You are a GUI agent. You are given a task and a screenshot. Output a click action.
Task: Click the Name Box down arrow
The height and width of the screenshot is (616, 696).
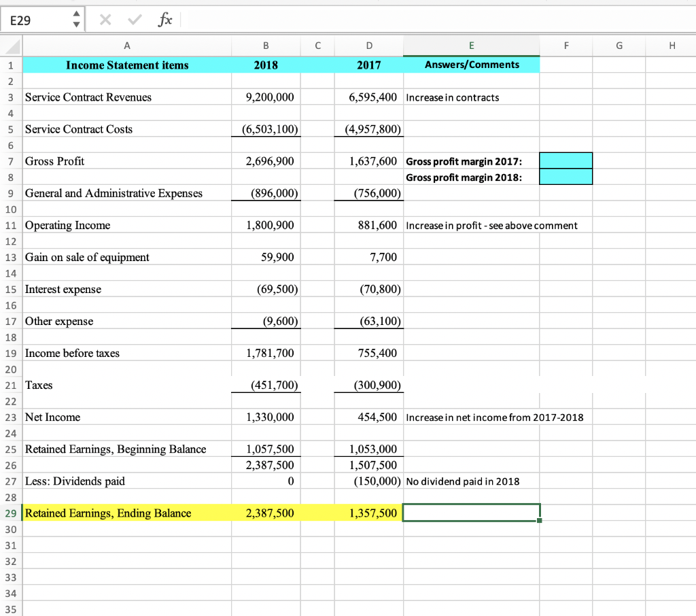pyautogui.click(x=77, y=26)
